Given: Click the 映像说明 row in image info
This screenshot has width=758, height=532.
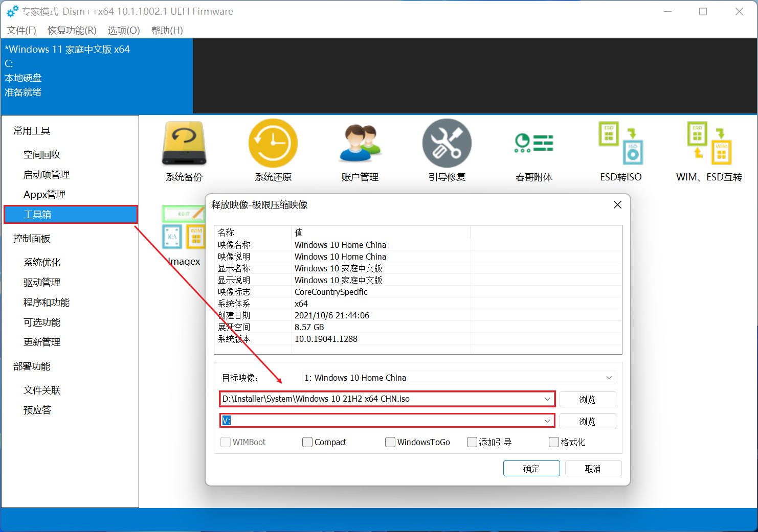Looking at the screenshot, I should click(418, 257).
